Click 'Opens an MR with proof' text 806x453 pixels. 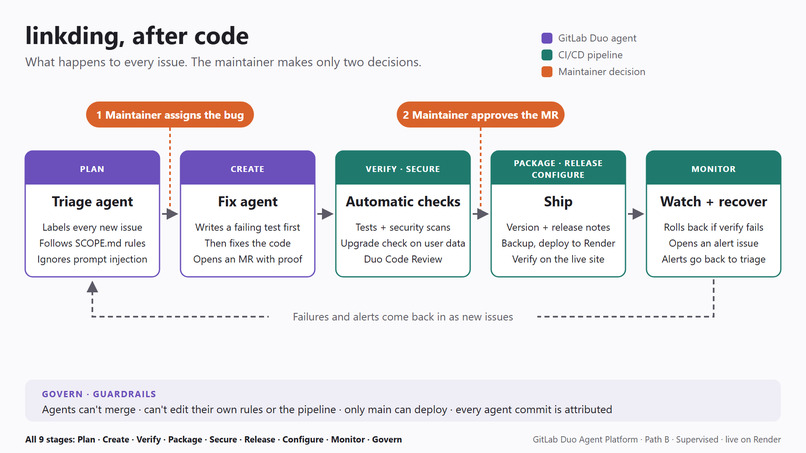[247, 259]
